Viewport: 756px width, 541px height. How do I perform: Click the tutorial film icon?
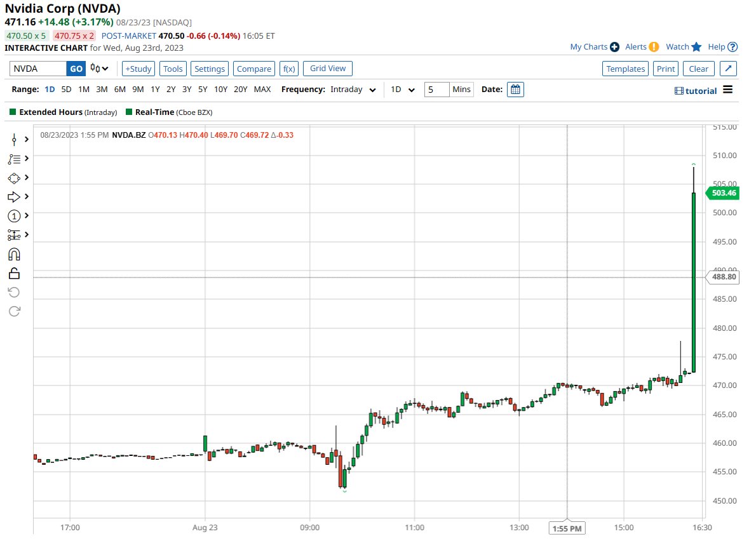pos(679,91)
